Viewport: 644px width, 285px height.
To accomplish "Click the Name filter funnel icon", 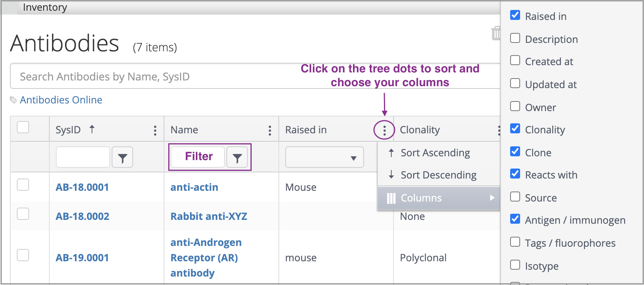I will (x=237, y=157).
